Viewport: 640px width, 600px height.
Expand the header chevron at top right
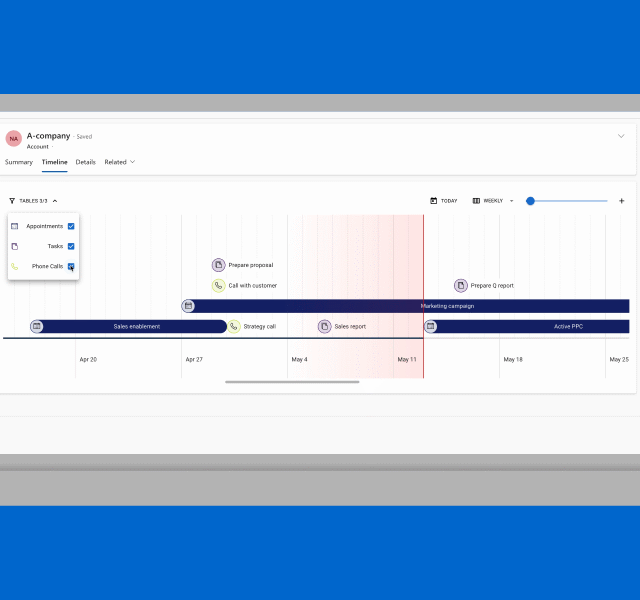point(621,136)
